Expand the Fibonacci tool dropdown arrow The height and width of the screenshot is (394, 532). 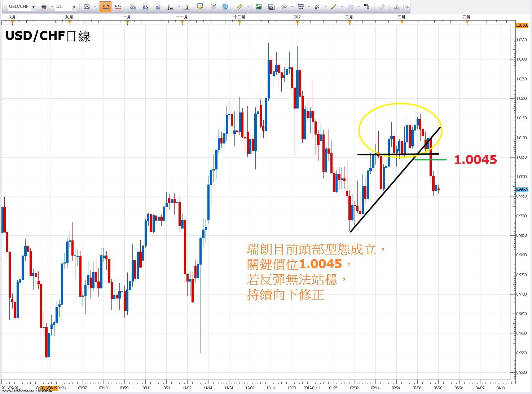click(x=309, y=7)
